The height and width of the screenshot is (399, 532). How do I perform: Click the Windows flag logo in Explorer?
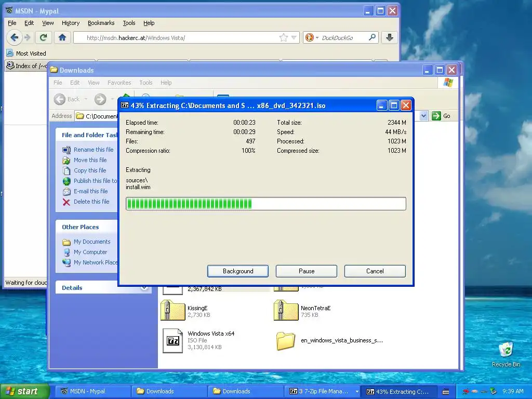448,83
